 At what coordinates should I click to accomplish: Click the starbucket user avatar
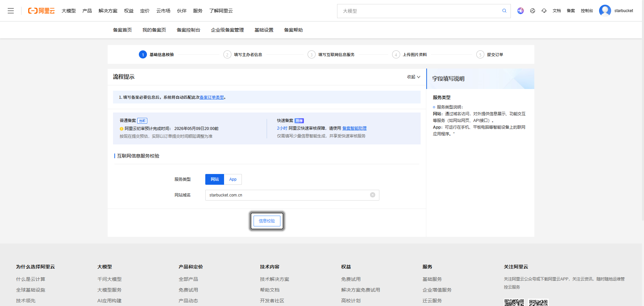605,11
